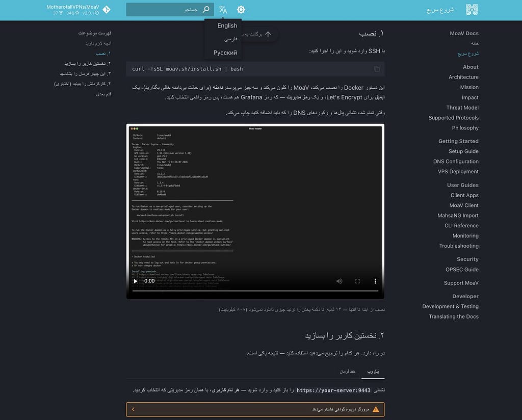Jump to ۲. نخستین کاربر را بسازید in contents

(x=88, y=63)
